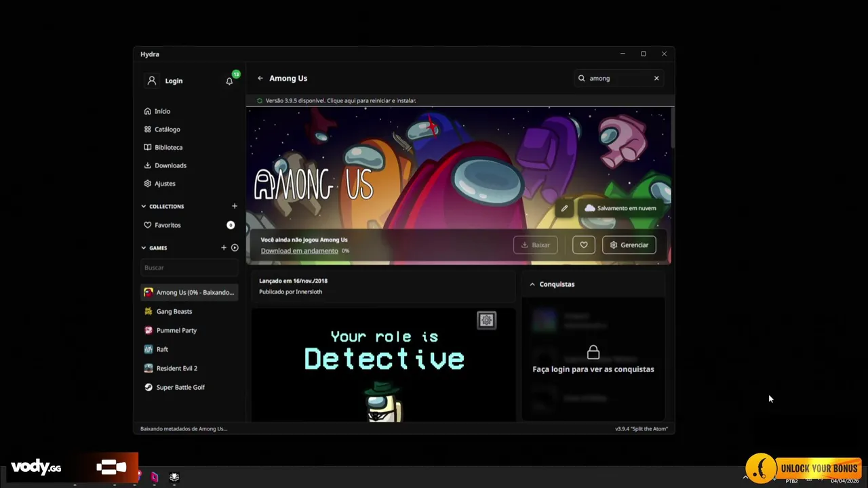Click the Detective role video thumbnail

tap(384, 365)
